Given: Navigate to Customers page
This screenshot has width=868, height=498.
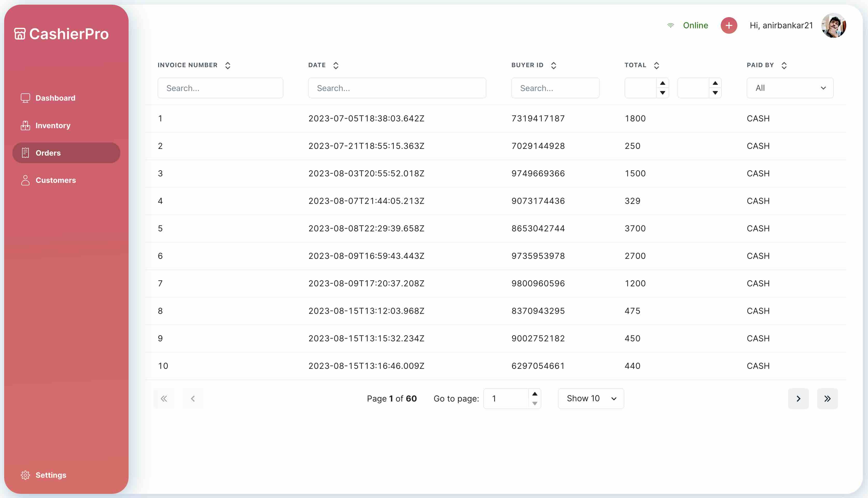Looking at the screenshot, I should click(55, 180).
